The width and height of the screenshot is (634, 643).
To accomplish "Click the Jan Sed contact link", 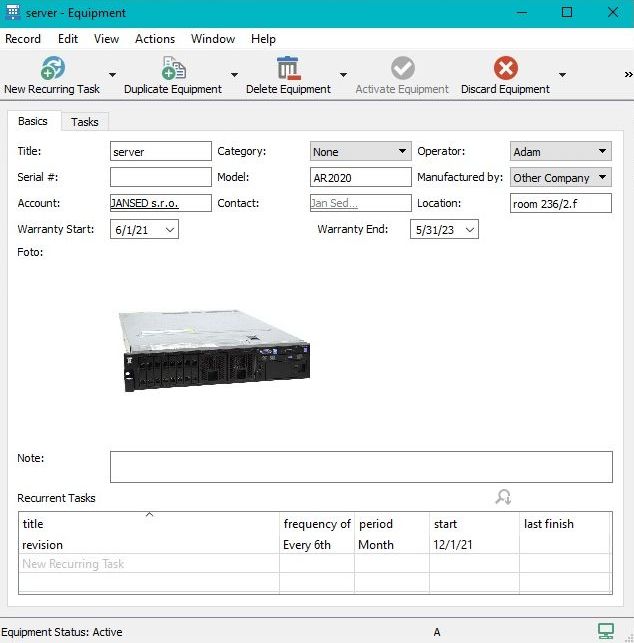I will (x=334, y=203).
